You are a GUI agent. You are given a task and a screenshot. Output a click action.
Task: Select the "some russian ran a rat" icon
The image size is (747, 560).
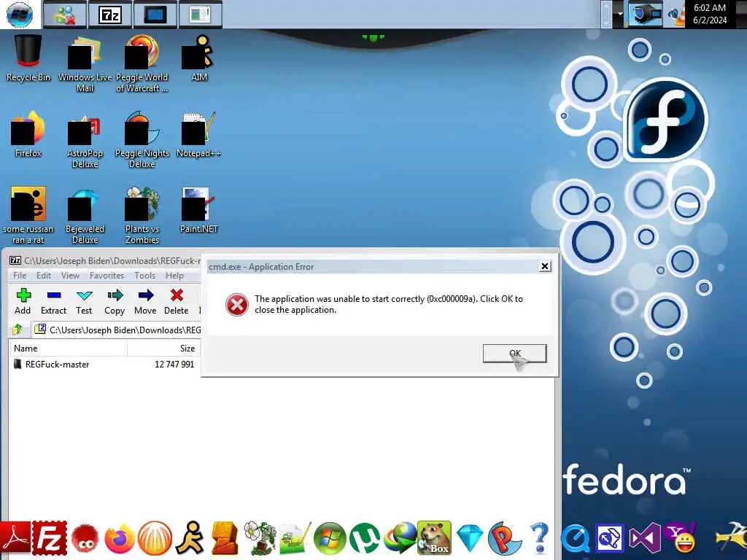[28, 215]
